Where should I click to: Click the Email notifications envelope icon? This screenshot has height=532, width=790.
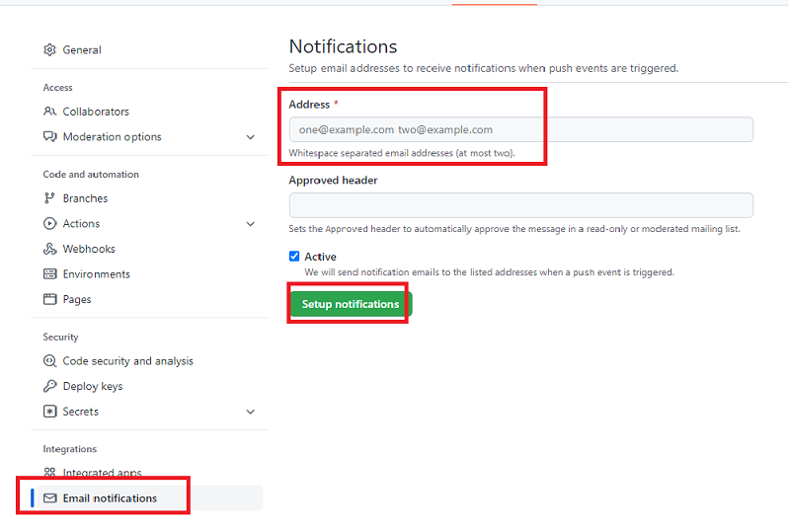coord(49,497)
